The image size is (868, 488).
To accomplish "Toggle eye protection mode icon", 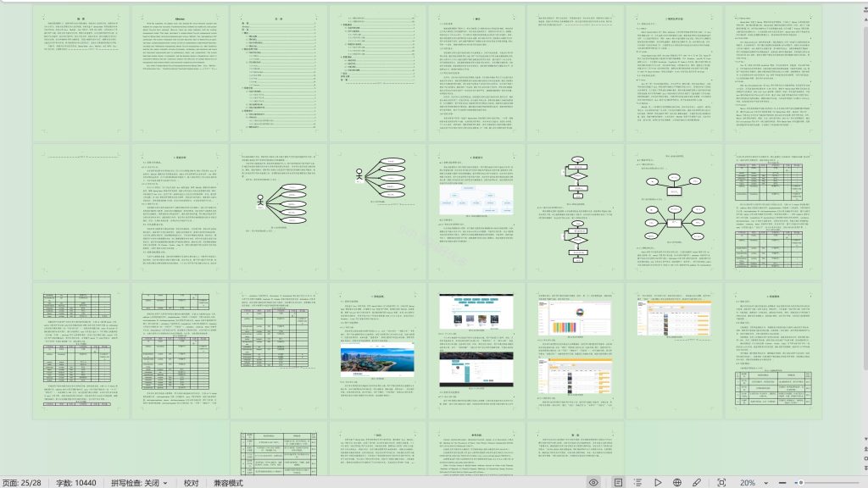I will pyautogui.click(x=593, y=482).
